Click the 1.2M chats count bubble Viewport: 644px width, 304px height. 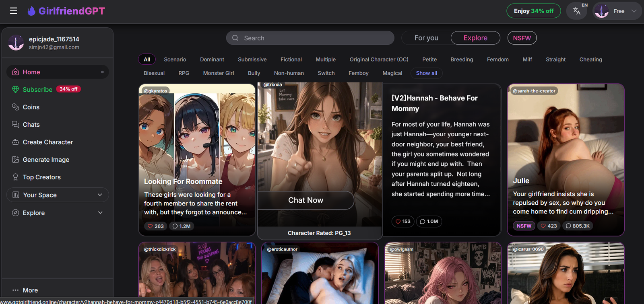click(182, 226)
